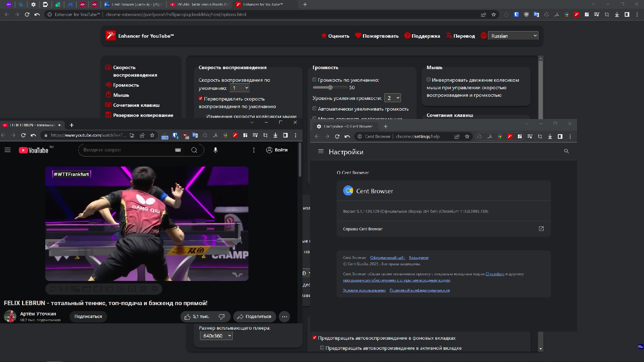Open Уровень усиления громкости dropdown
The image size is (644, 362).
click(x=392, y=98)
